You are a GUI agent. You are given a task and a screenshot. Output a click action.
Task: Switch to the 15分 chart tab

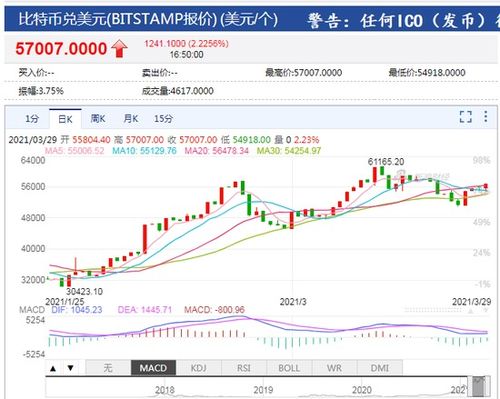(163, 119)
